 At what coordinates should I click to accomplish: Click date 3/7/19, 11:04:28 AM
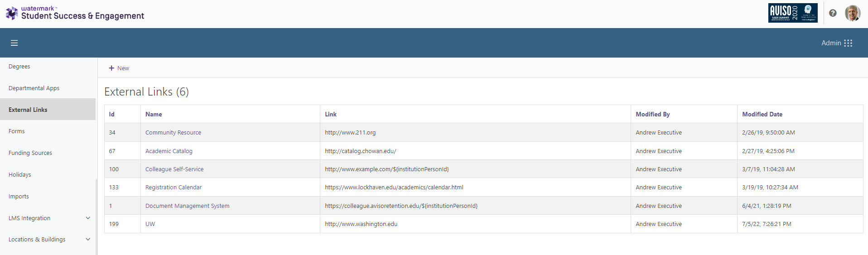pos(768,169)
